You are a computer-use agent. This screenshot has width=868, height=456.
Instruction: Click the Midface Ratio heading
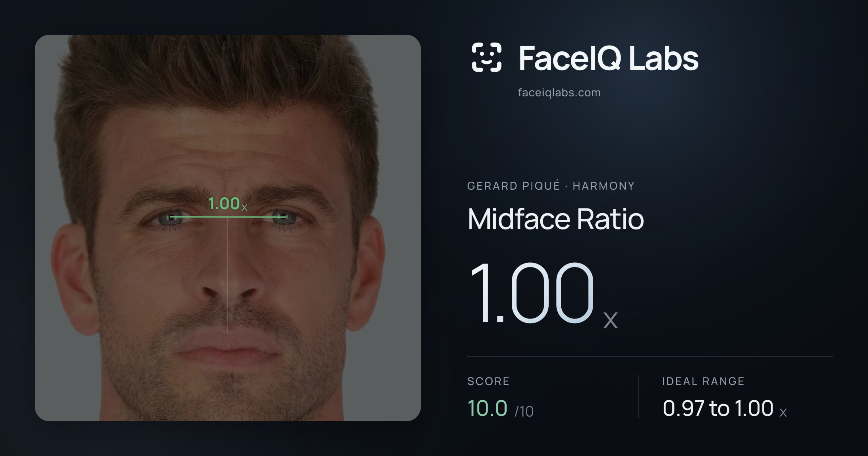pos(556,219)
